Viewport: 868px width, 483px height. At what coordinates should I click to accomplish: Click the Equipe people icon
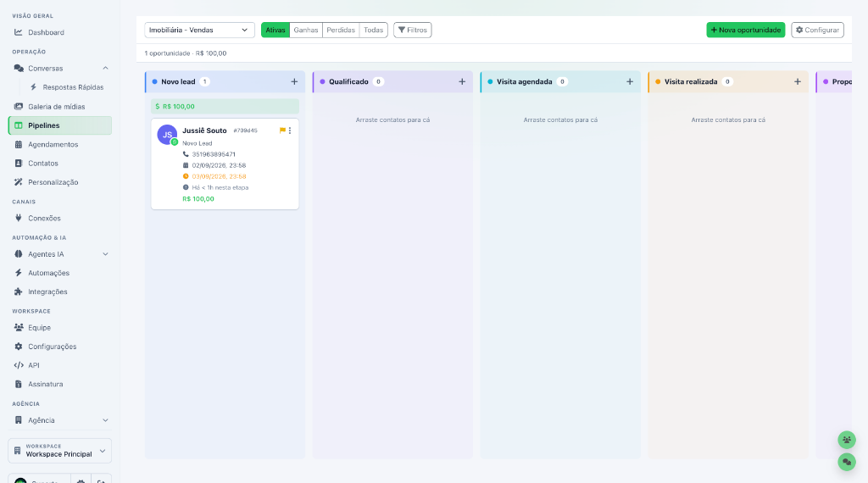tap(19, 328)
